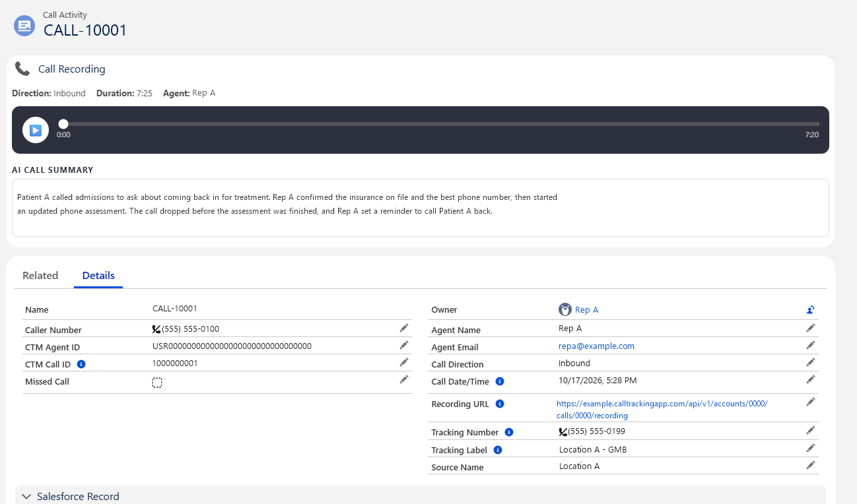Show Tracking Number help info

[x=509, y=432]
